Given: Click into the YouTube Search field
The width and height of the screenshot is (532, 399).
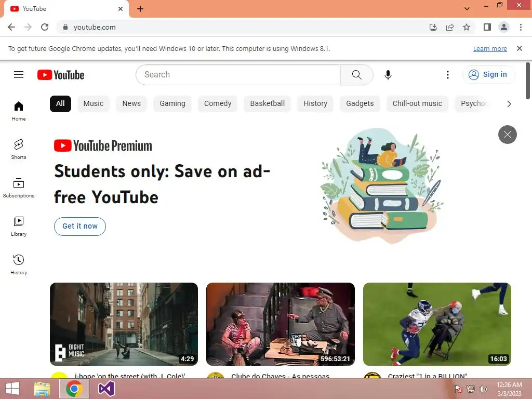Looking at the screenshot, I should 238,75.
